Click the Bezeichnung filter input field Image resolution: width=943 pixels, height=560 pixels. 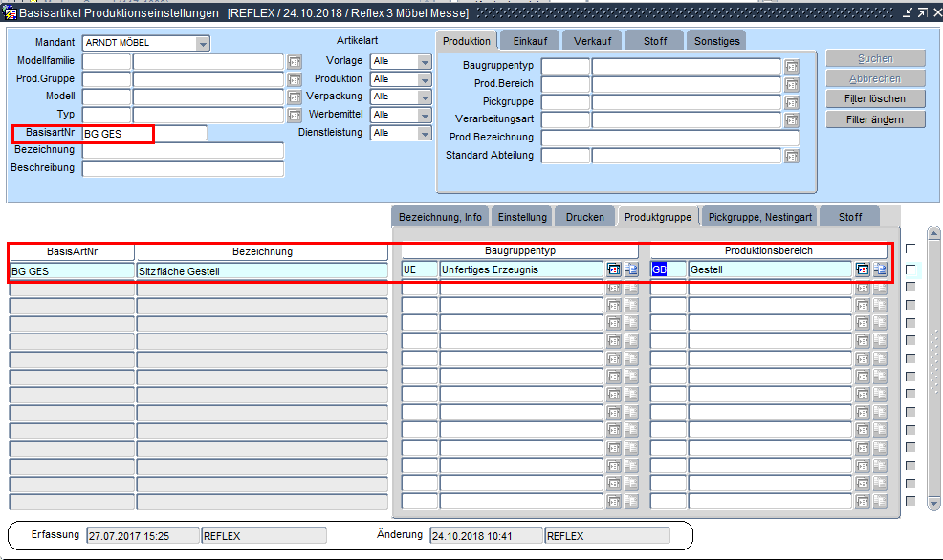pyautogui.click(x=183, y=151)
